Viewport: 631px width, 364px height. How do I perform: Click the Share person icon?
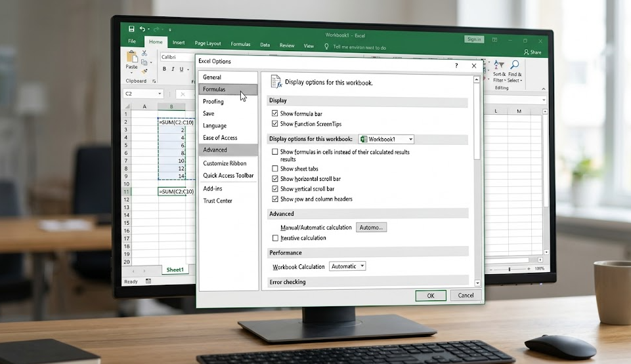526,52
